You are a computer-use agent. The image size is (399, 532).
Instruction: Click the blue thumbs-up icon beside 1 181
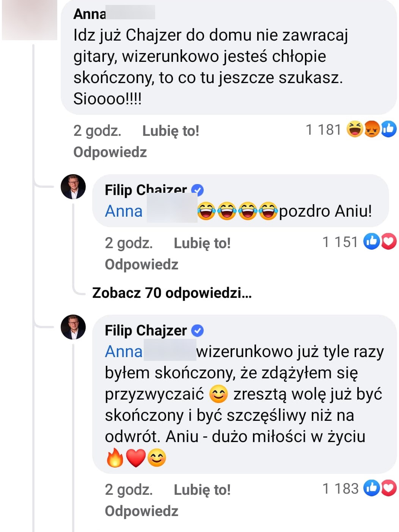389,129
